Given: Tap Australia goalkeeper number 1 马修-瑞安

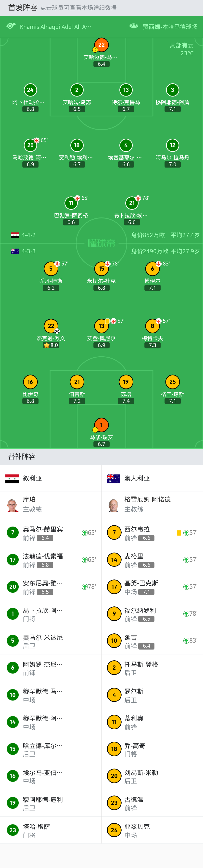Looking at the screenshot, I should click(x=101, y=425).
